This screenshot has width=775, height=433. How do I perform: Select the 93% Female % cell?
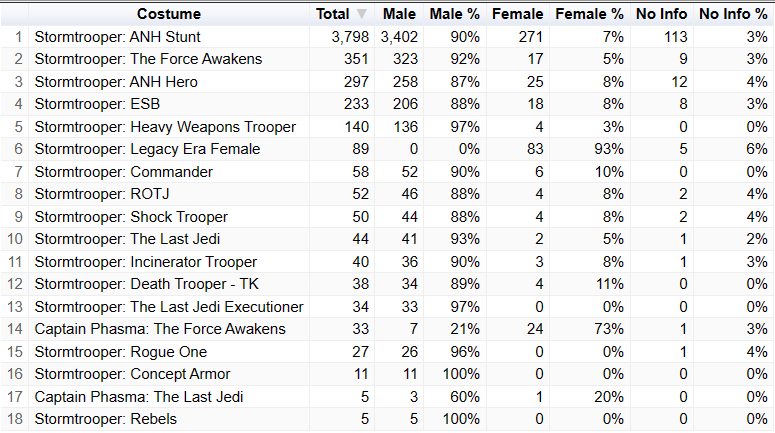[x=589, y=149]
